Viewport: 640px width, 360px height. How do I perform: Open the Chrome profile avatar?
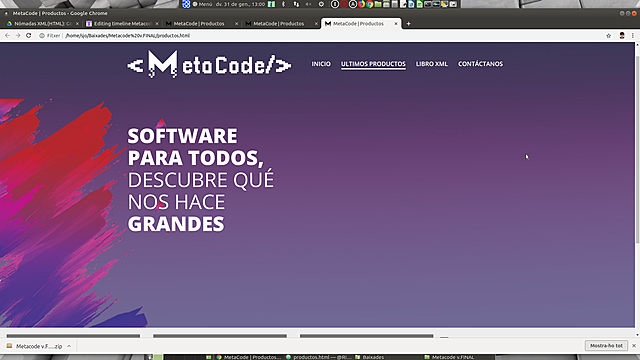[622, 36]
